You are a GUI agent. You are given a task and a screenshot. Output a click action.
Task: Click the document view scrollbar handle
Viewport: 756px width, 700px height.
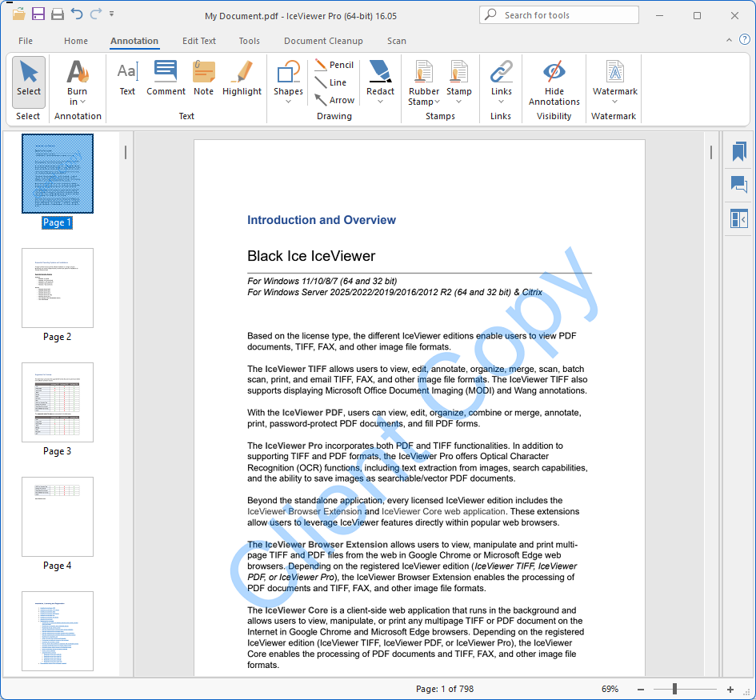(710, 153)
